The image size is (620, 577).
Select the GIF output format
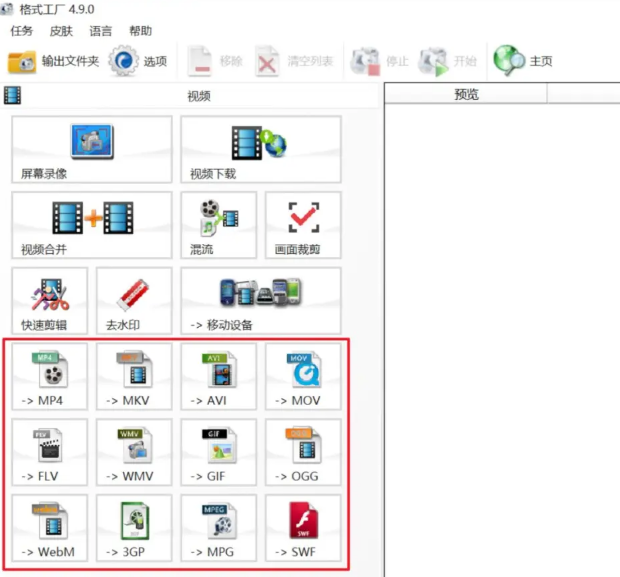point(218,452)
